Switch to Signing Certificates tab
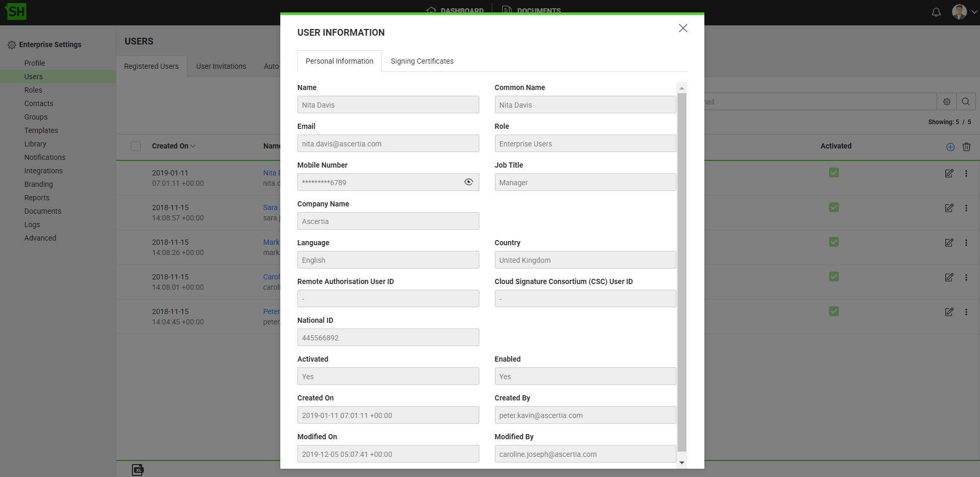This screenshot has height=477, width=980. (x=422, y=61)
